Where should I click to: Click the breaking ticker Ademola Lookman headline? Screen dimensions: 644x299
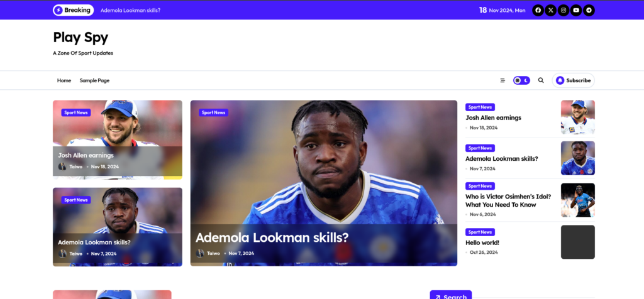pyautogui.click(x=130, y=10)
